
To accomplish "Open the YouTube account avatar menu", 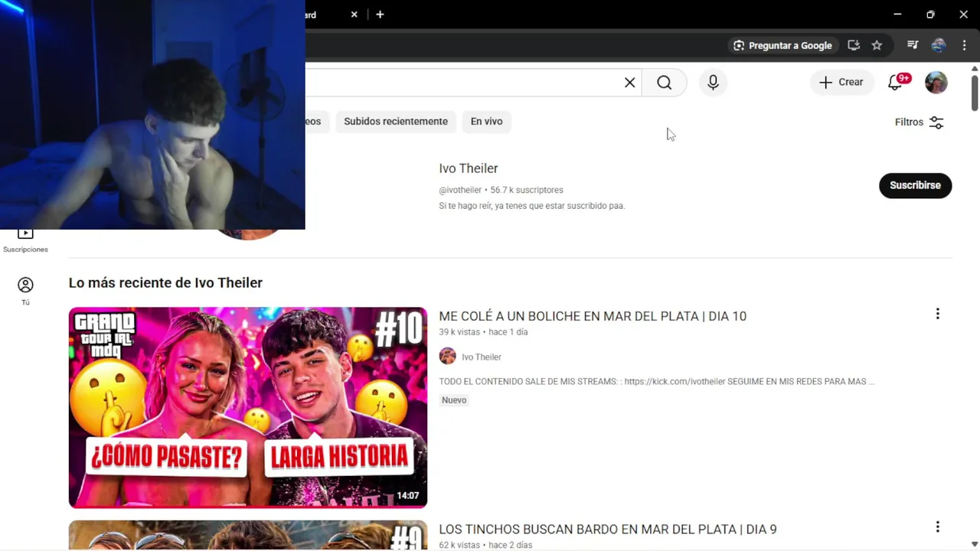I will point(936,83).
